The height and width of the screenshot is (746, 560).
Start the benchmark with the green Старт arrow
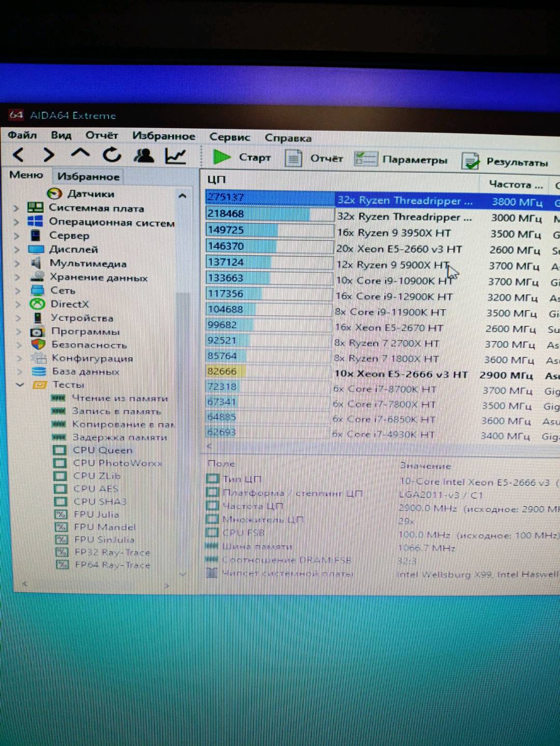222,157
